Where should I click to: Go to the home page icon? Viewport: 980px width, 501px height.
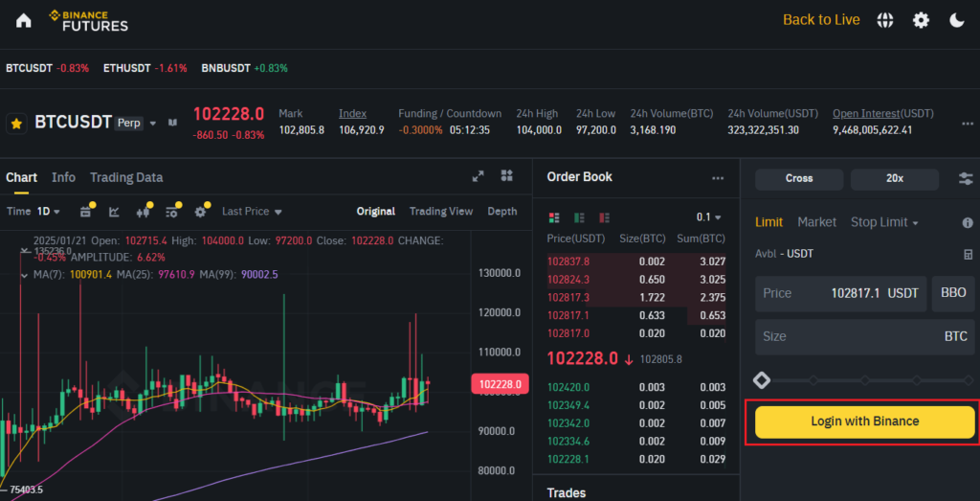[23, 20]
